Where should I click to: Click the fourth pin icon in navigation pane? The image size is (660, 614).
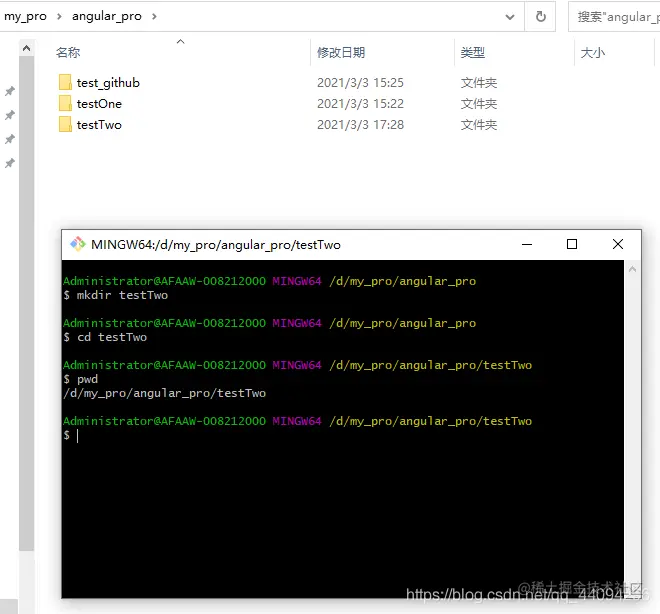(10, 163)
